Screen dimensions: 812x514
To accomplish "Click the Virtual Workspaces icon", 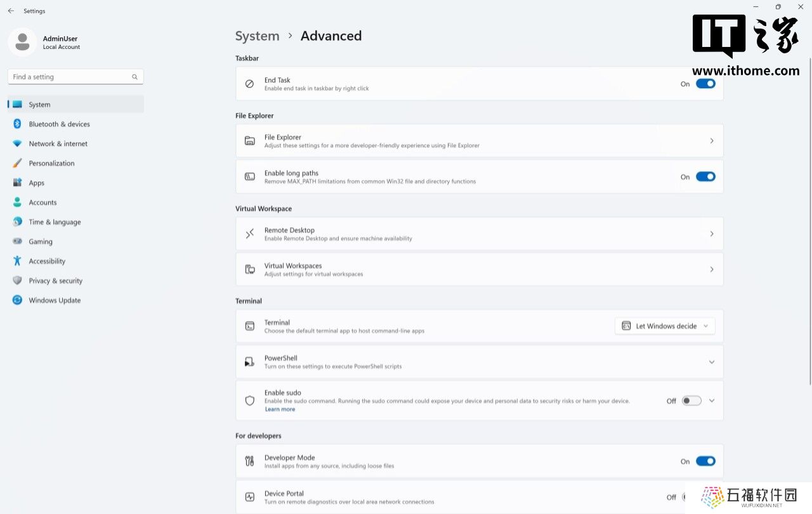I will point(250,269).
